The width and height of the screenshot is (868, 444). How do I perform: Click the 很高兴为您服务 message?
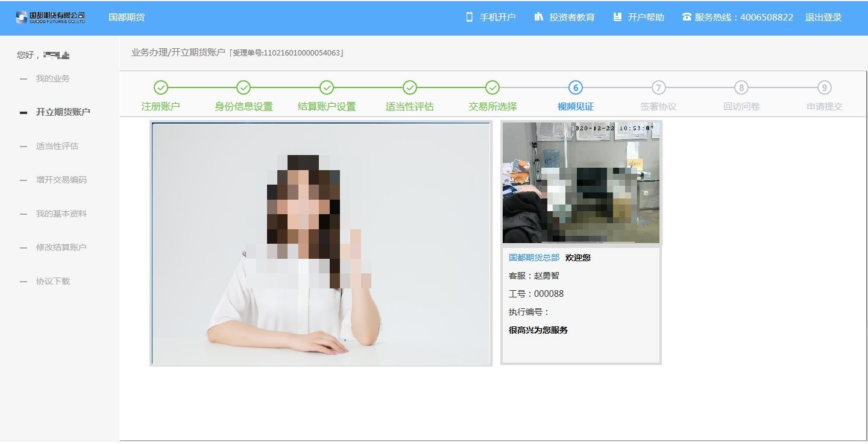tap(538, 330)
